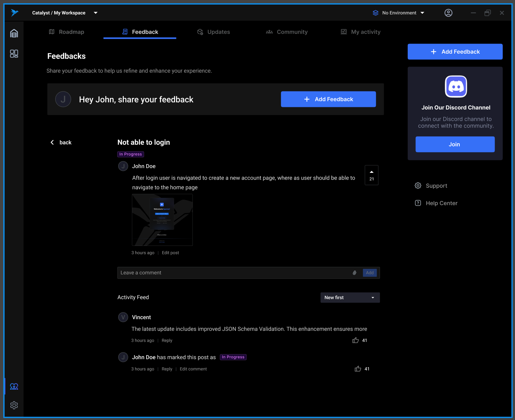
Task: Open settings gear in left sidebar
Action: coord(14,405)
